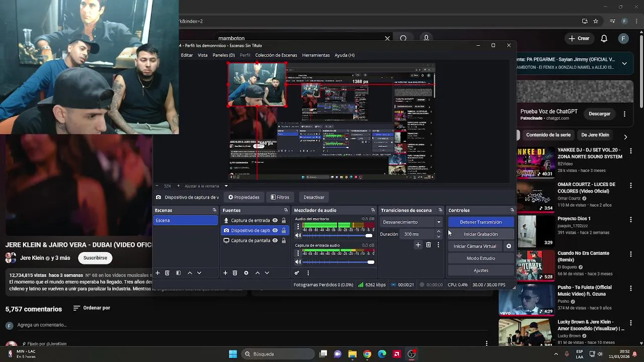Open Ordenar por comments sorting menu
Screen dimensions: 644x362
coord(92,308)
